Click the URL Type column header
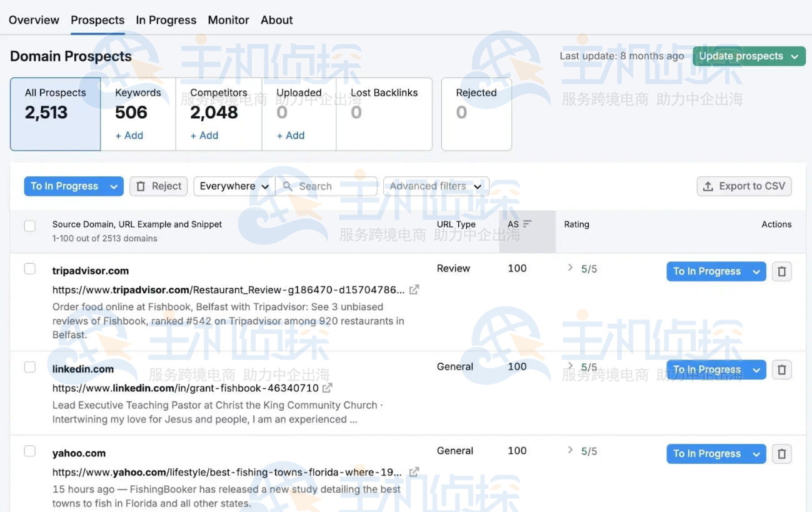Viewport: 812px width, 512px height. [456, 224]
